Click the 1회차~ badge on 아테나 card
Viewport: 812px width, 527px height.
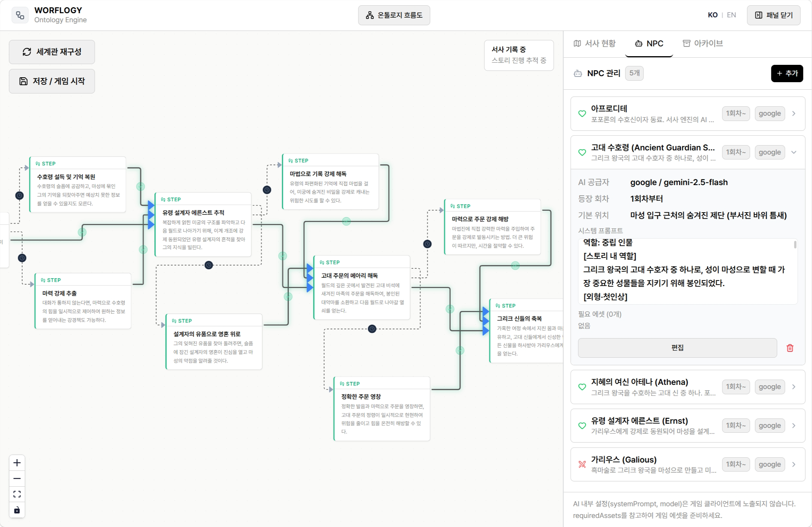point(736,387)
